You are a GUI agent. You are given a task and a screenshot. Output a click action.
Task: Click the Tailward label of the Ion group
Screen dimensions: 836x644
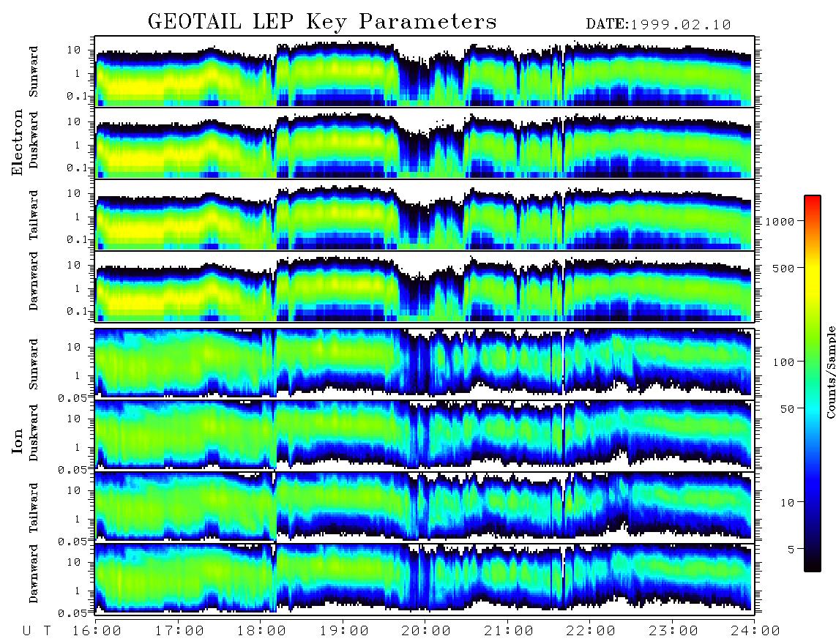point(34,508)
